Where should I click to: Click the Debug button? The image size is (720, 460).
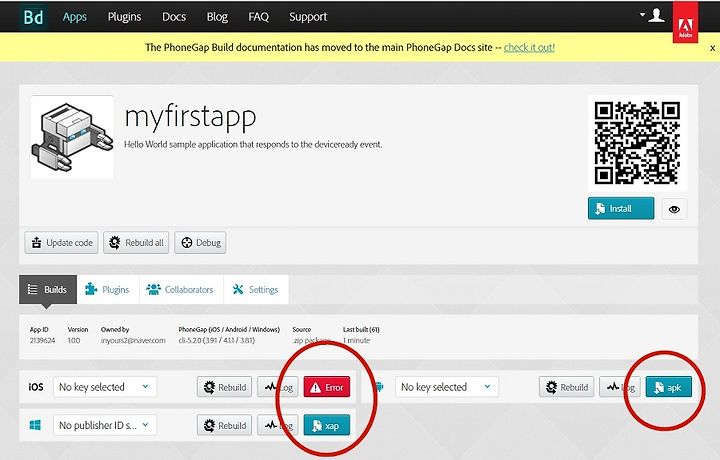(200, 242)
